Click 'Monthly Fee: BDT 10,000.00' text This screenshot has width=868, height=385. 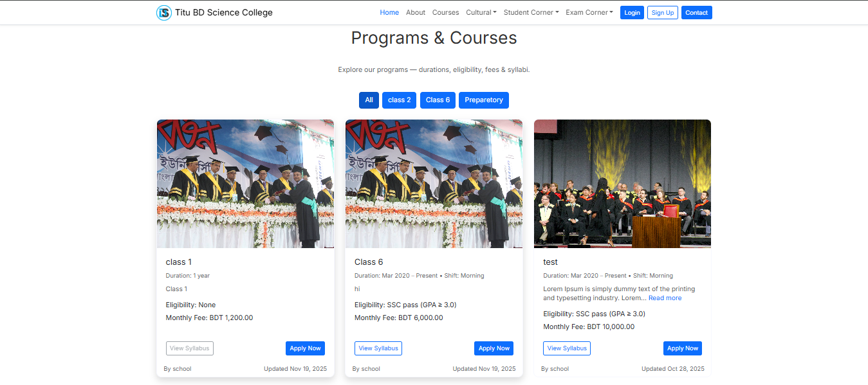click(589, 327)
